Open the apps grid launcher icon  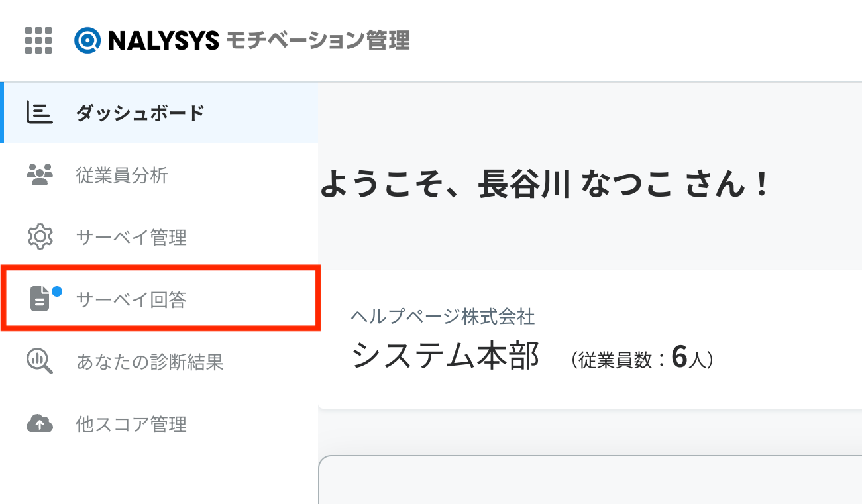[x=38, y=40]
